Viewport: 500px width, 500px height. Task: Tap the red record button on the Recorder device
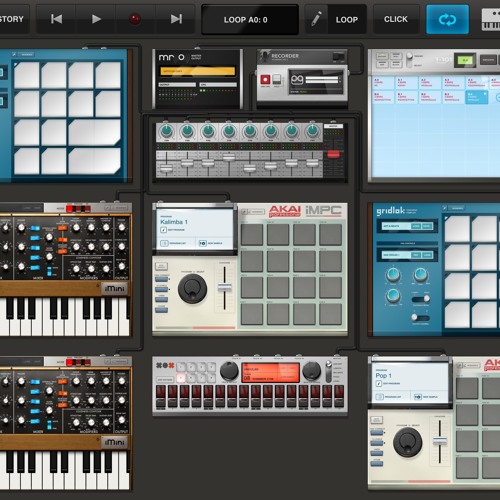(x=265, y=79)
